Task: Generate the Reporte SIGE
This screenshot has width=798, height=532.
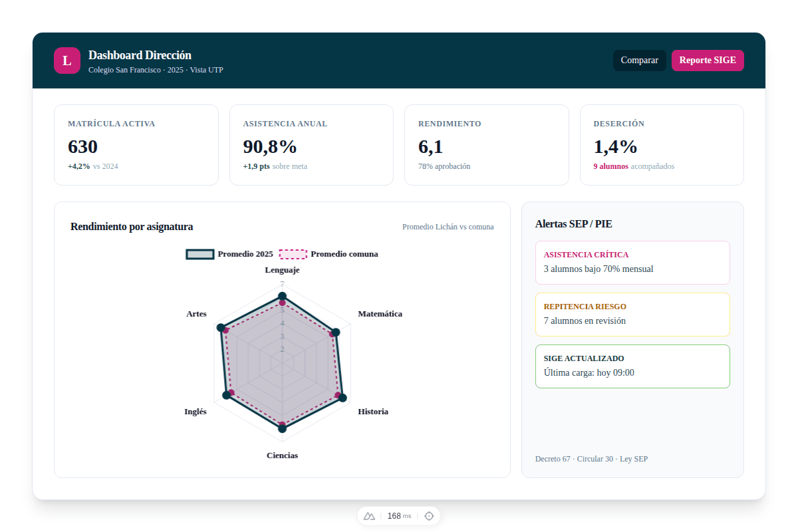Action: [x=708, y=61]
